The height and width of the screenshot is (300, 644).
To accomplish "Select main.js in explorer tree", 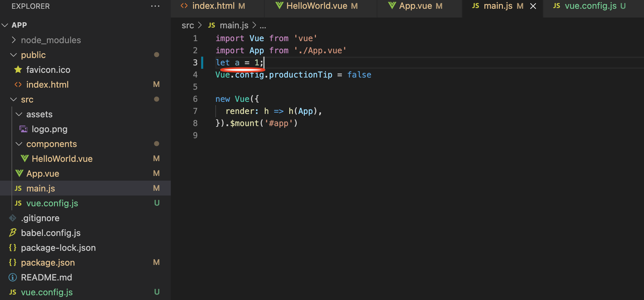I will point(41,188).
